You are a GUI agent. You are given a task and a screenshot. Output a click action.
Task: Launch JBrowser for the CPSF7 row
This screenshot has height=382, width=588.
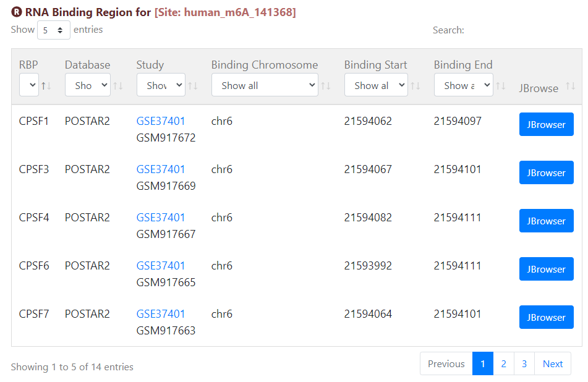[546, 317]
